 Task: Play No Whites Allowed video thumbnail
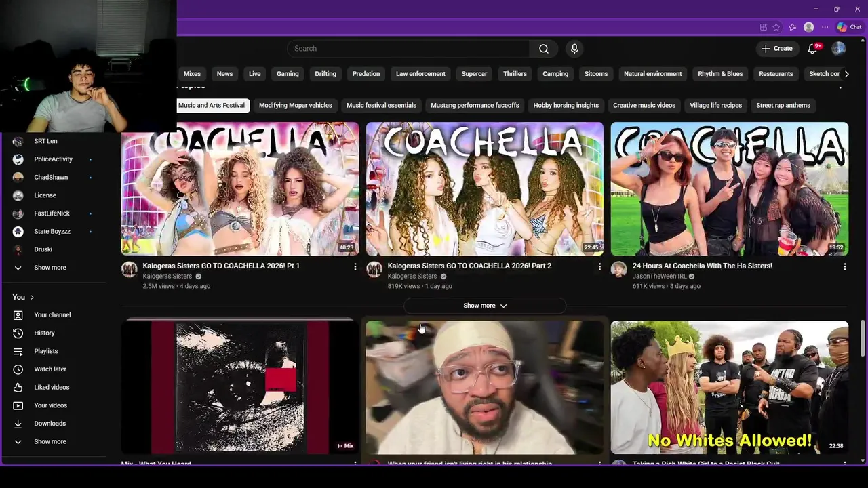click(x=730, y=387)
